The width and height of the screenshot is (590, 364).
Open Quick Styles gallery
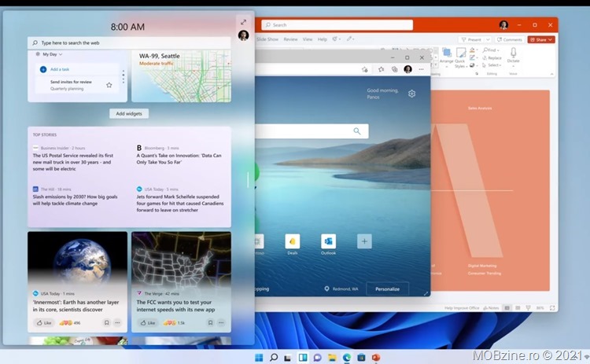pos(460,58)
